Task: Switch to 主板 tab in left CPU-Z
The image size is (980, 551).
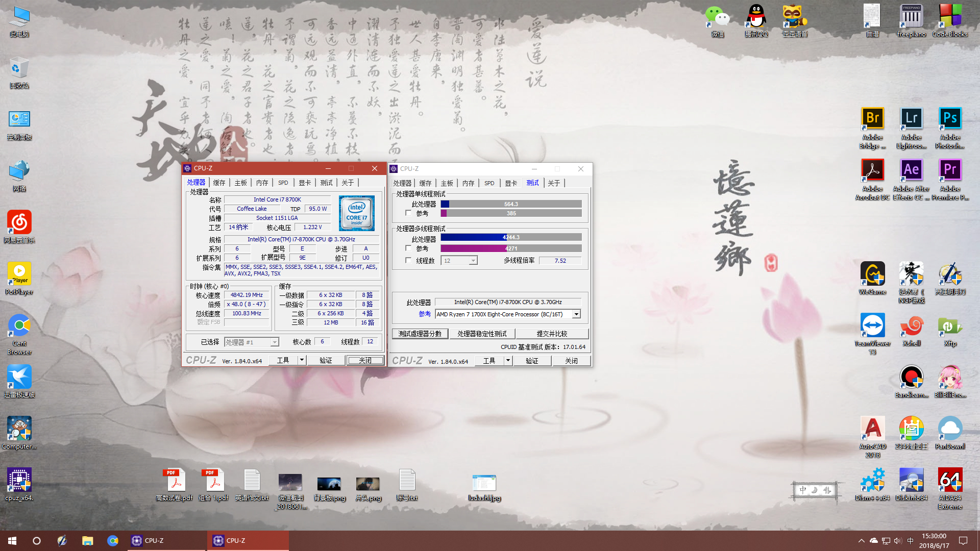Action: [x=240, y=183]
